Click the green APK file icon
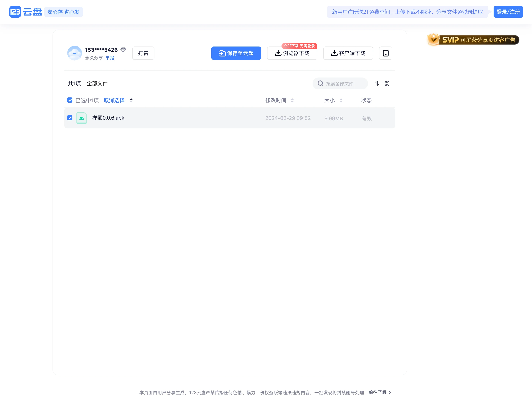The image size is (532, 406). (81, 118)
